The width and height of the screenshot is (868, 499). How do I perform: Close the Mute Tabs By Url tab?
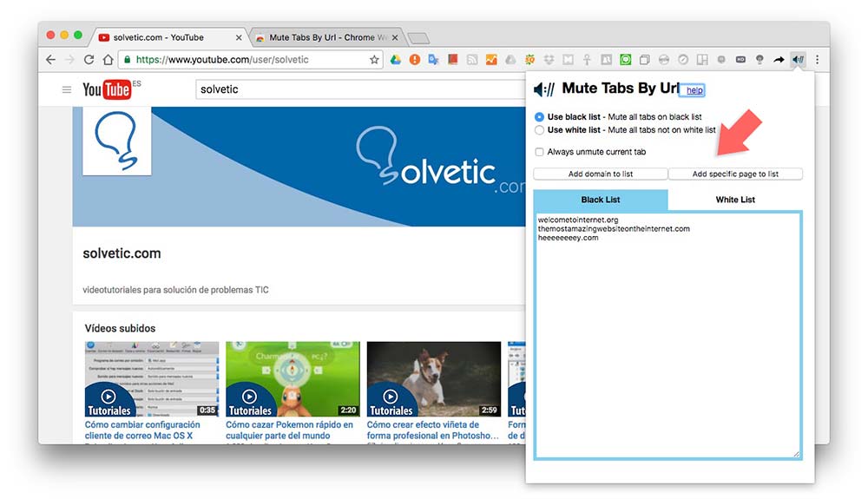395,37
